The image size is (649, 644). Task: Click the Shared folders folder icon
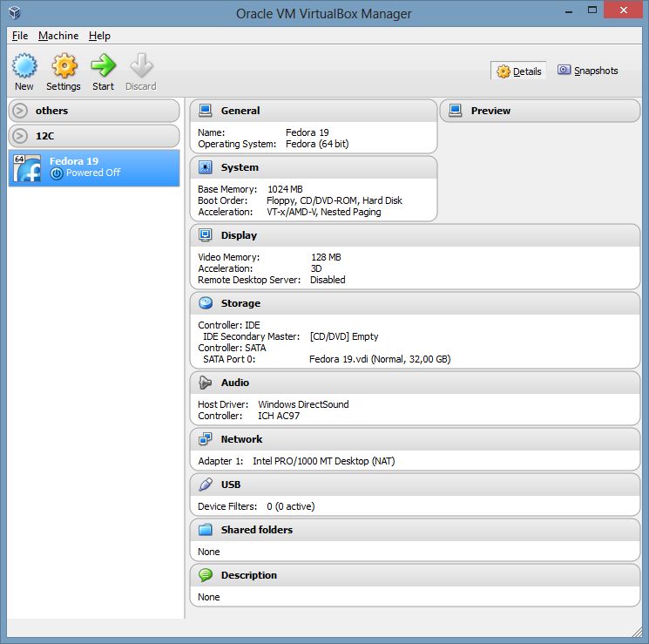point(206,529)
